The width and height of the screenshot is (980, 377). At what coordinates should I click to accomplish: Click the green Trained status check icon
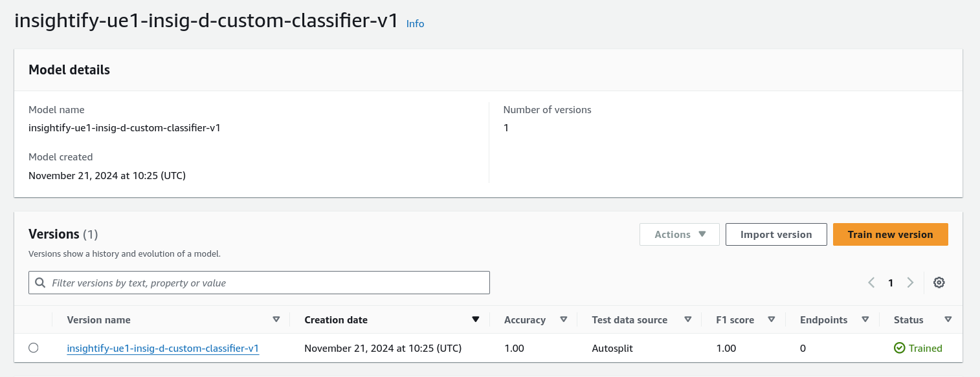coord(900,348)
